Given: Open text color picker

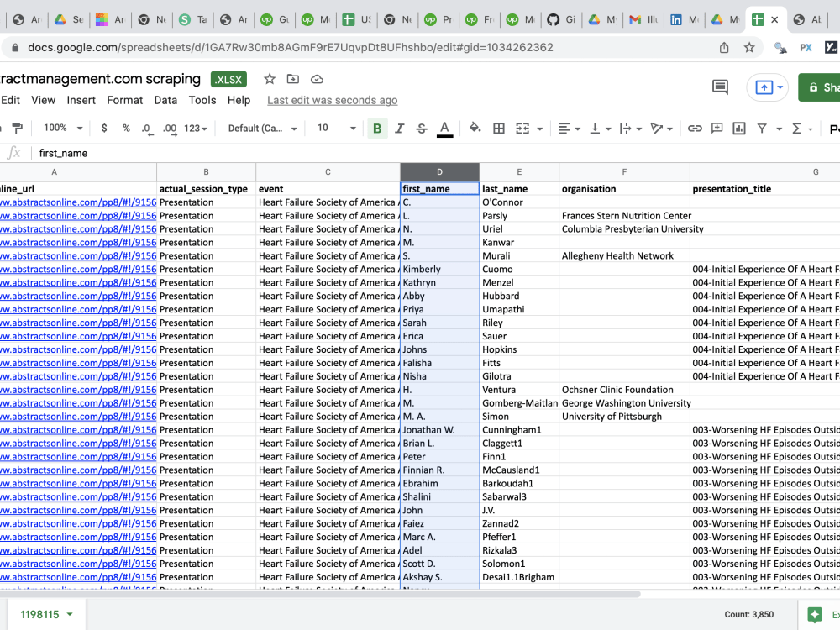Looking at the screenshot, I should point(444,129).
